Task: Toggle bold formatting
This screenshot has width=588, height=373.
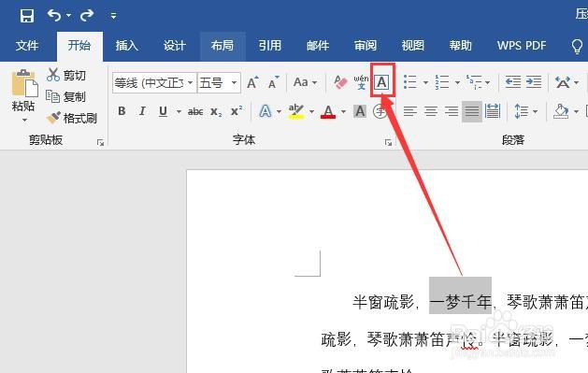Action: tap(122, 111)
